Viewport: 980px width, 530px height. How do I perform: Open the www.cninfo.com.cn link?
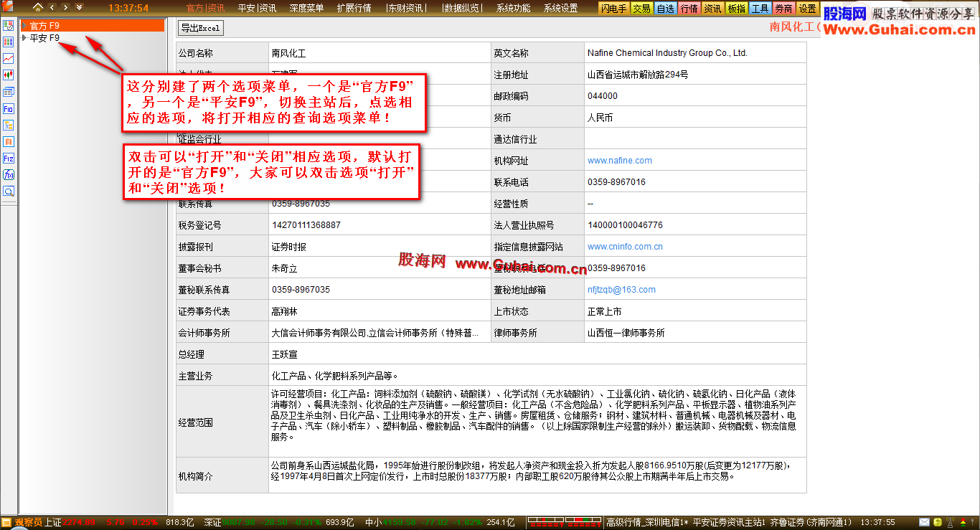pyautogui.click(x=625, y=247)
